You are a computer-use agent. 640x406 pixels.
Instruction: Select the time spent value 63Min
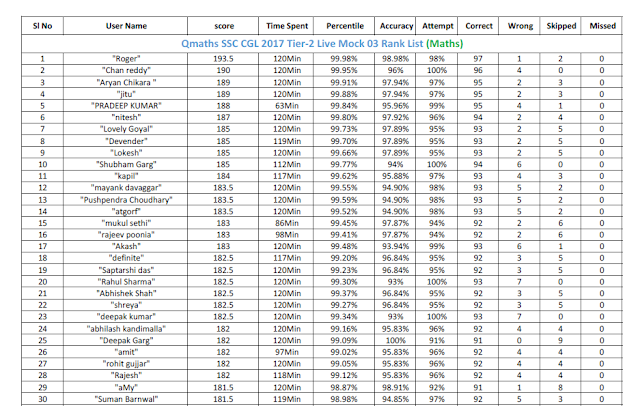tap(287, 106)
